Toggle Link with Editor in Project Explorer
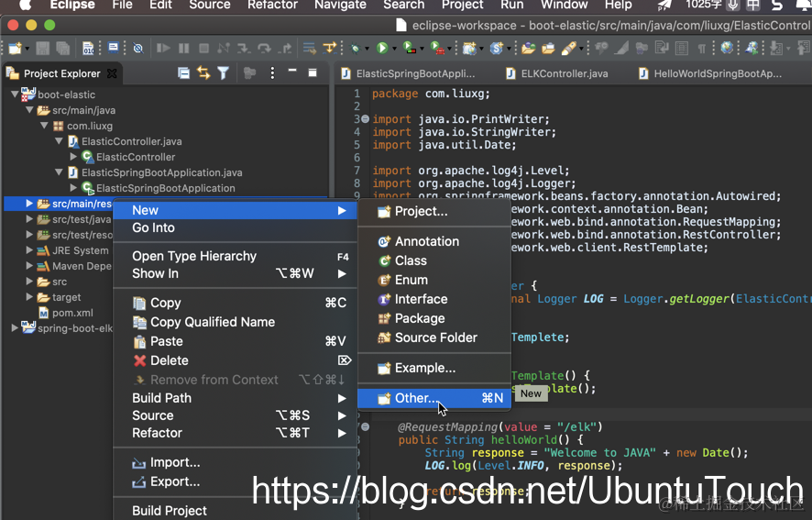812x520 pixels. pos(203,73)
